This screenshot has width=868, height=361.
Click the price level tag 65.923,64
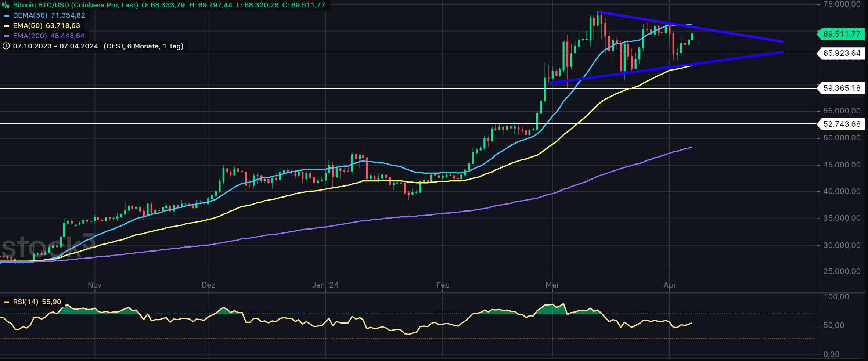coord(842,53)
